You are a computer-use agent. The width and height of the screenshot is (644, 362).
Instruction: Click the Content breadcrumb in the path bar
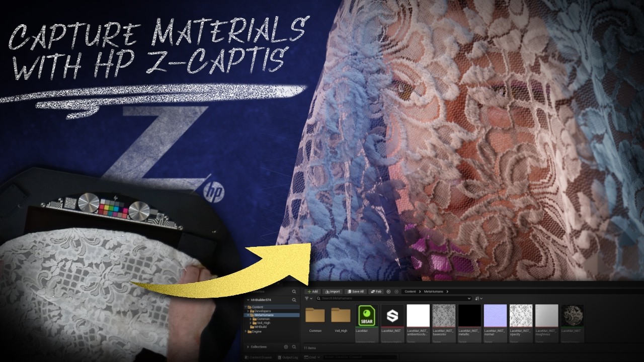tap(411, 292)
